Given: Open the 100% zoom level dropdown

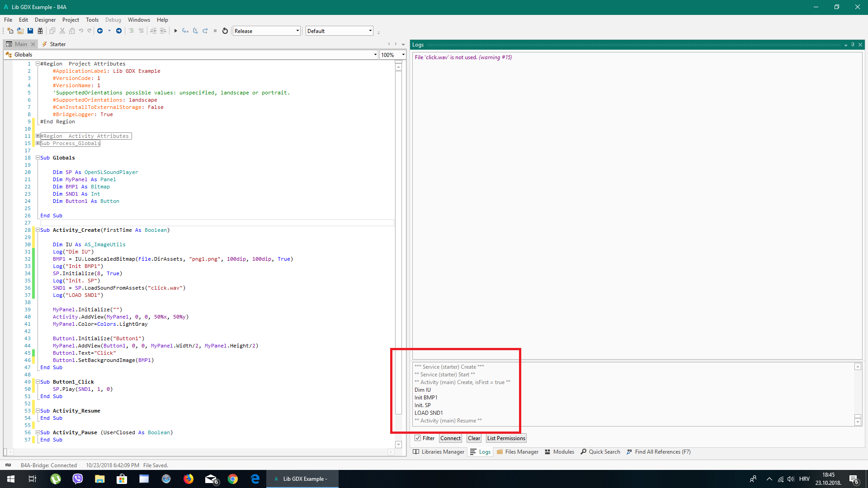Looking at the screenshot, I should pos(403,55).
